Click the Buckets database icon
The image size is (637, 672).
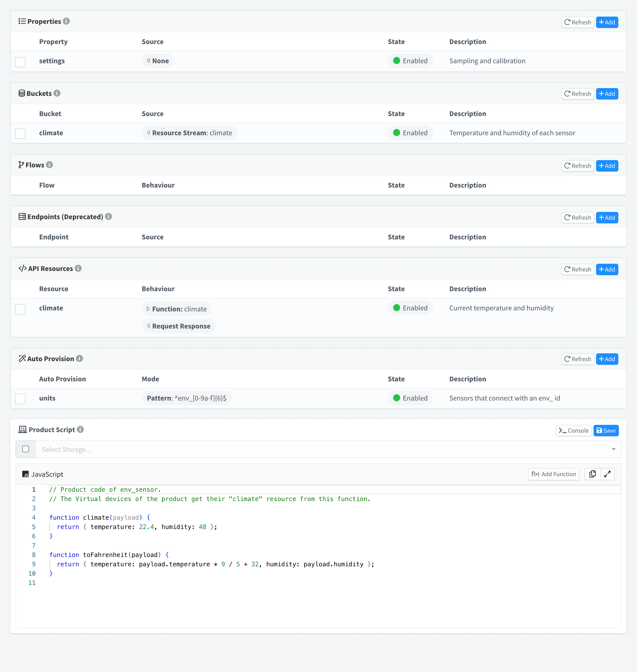pyautogui.click(x=22, y=93)
